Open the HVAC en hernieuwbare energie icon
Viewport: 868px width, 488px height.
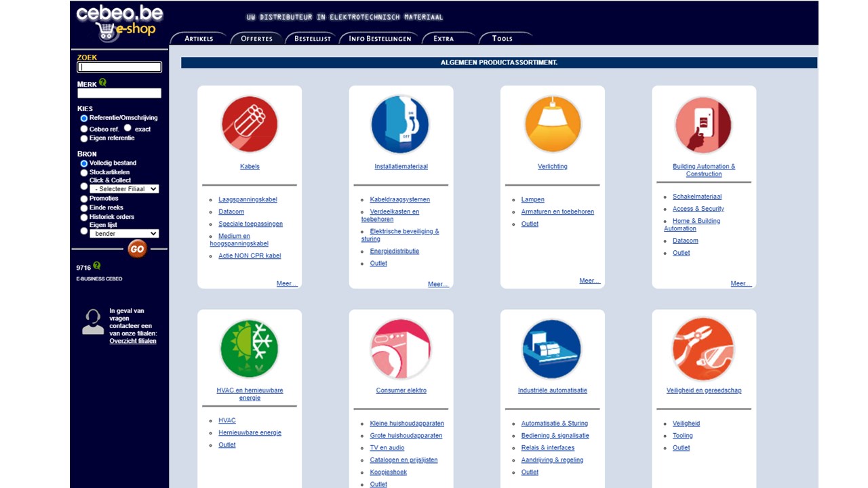point(250,348)
